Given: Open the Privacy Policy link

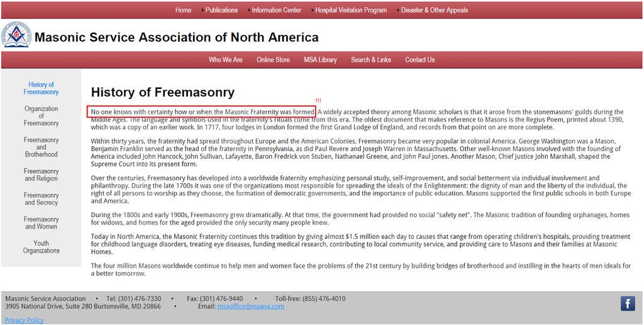Looking at the screenshot, I should click(25, 320).
